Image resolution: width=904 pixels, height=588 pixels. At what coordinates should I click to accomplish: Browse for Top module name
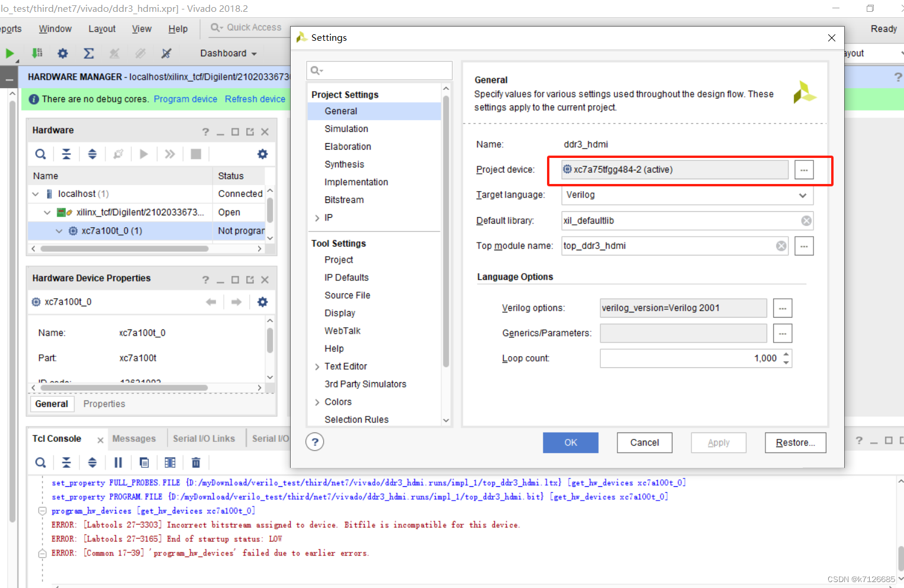(x=804, y=245)
